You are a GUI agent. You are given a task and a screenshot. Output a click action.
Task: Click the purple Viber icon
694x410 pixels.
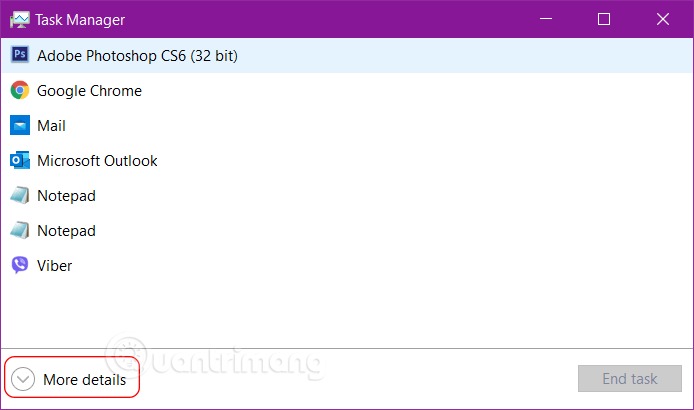[x=20, y=265]
